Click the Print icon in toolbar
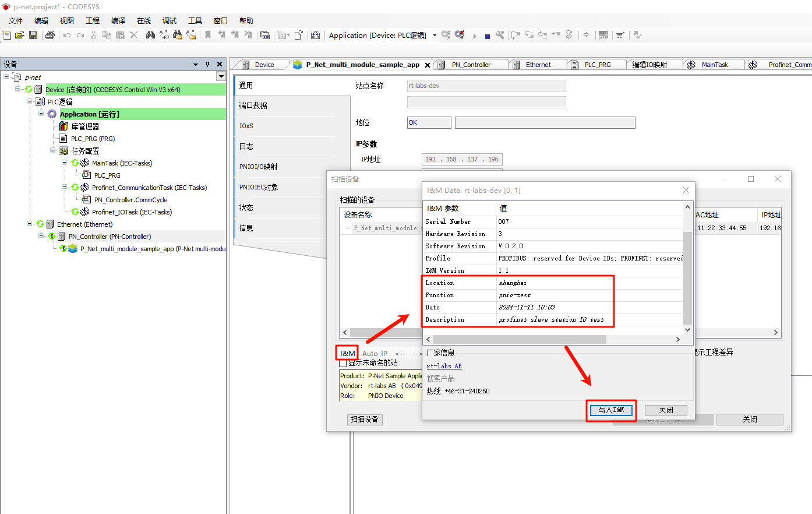The image size is (812, 514). pyautogui.click(x=50, y=35)
